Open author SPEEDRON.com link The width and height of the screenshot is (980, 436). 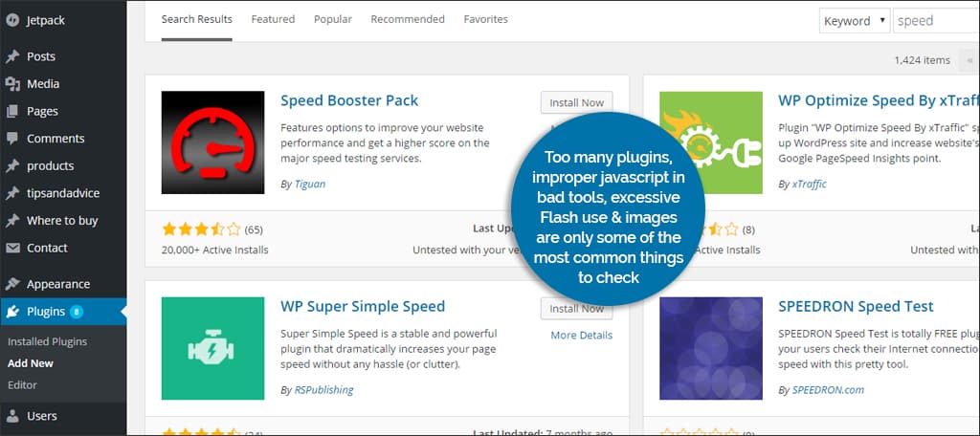click(828, 390)
